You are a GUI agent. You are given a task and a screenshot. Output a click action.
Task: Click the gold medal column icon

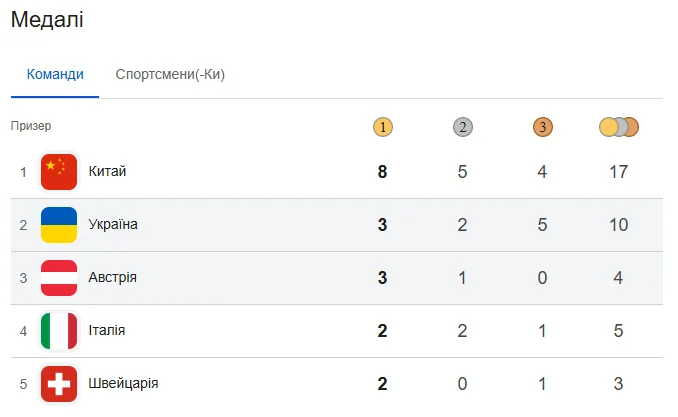[x=382, y=127]
